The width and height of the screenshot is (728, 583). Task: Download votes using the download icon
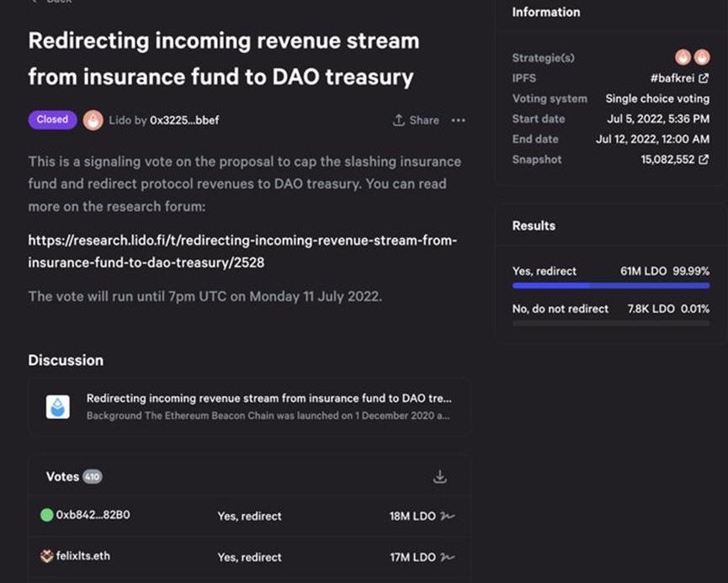[439, 477]
